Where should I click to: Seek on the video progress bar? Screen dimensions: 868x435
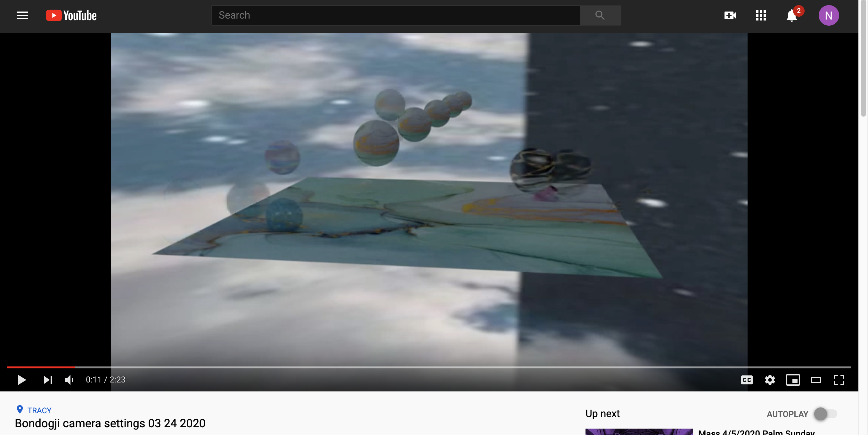click(x=429, y=367)
